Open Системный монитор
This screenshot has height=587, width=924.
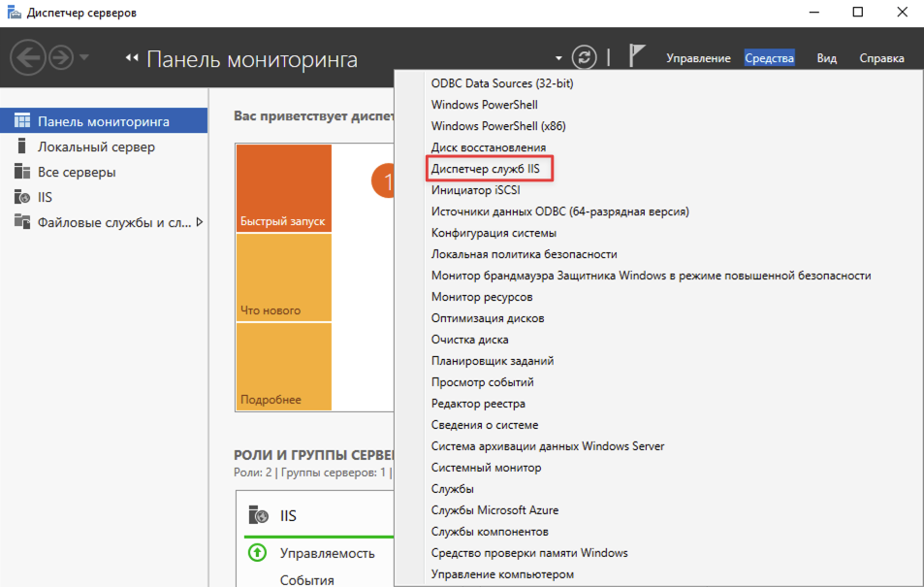click(x=486, y=468)
